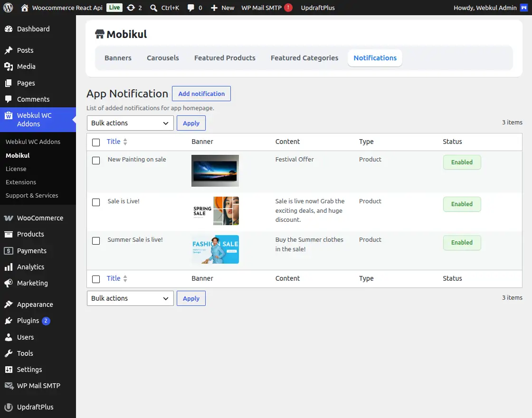Click the WooCommerce logo icon
Screen dimensions: 532x418
(x=9, y=218)
